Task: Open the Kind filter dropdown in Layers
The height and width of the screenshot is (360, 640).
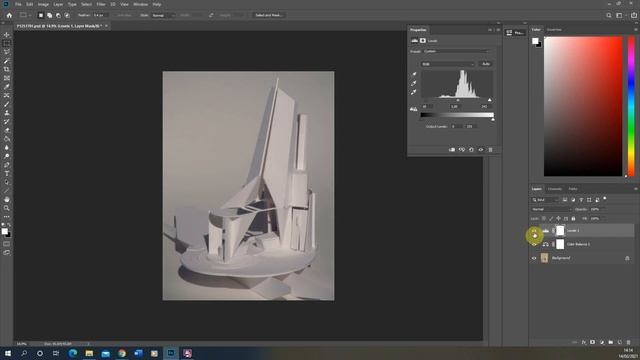Action: point(545,200)
